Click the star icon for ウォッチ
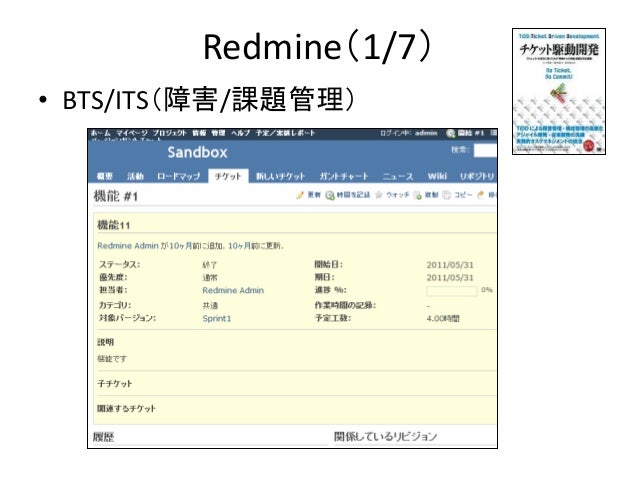Screen dimensions: 638x479 tap(379, 195)
